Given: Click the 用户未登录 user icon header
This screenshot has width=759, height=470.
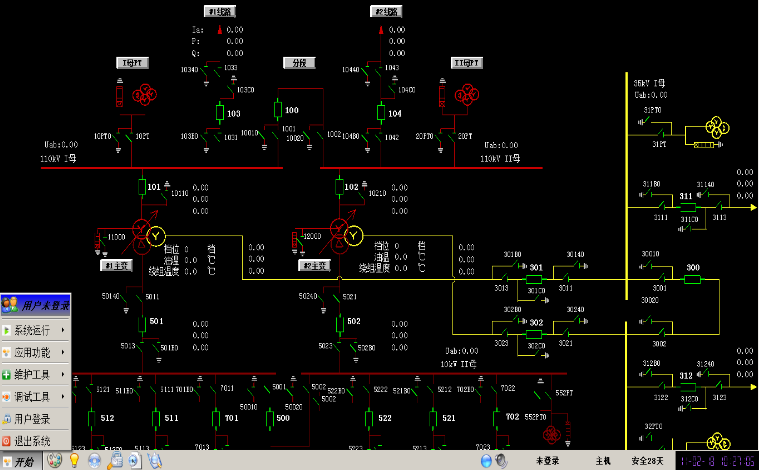Looking at the screenshot, I should [x=35, y=305].
